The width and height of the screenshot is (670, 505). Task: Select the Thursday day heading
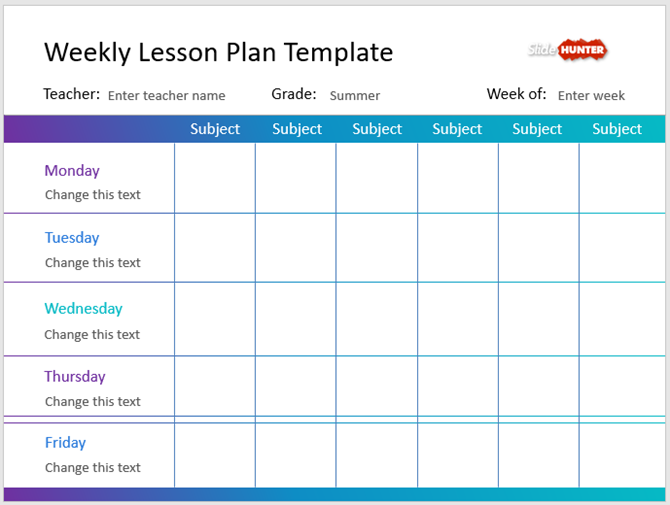(x=74, y=376)
